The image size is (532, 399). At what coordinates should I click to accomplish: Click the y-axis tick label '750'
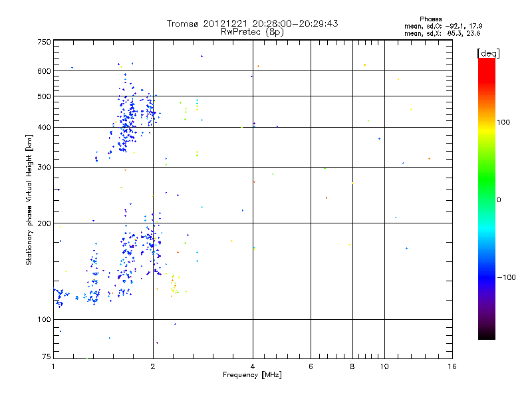(44, 42)
